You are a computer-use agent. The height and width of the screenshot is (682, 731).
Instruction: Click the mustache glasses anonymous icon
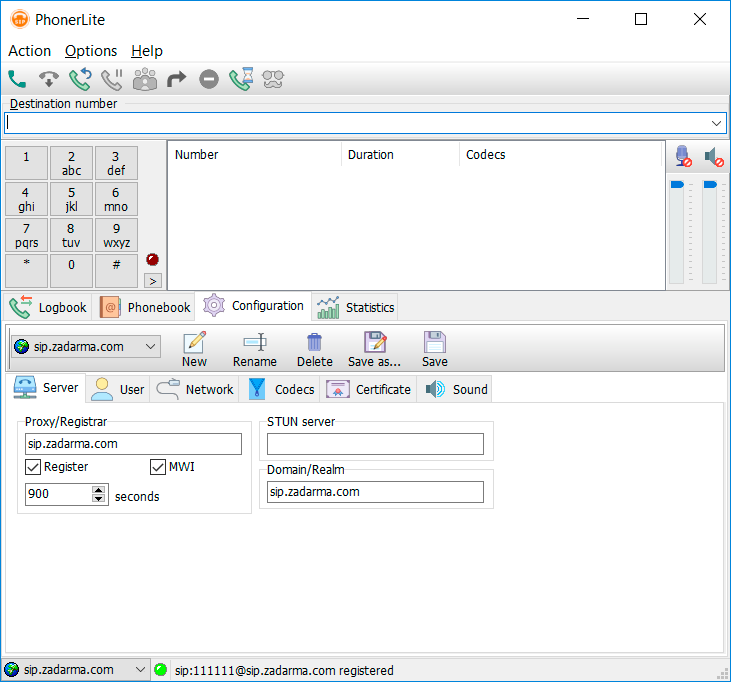[273, 79]
